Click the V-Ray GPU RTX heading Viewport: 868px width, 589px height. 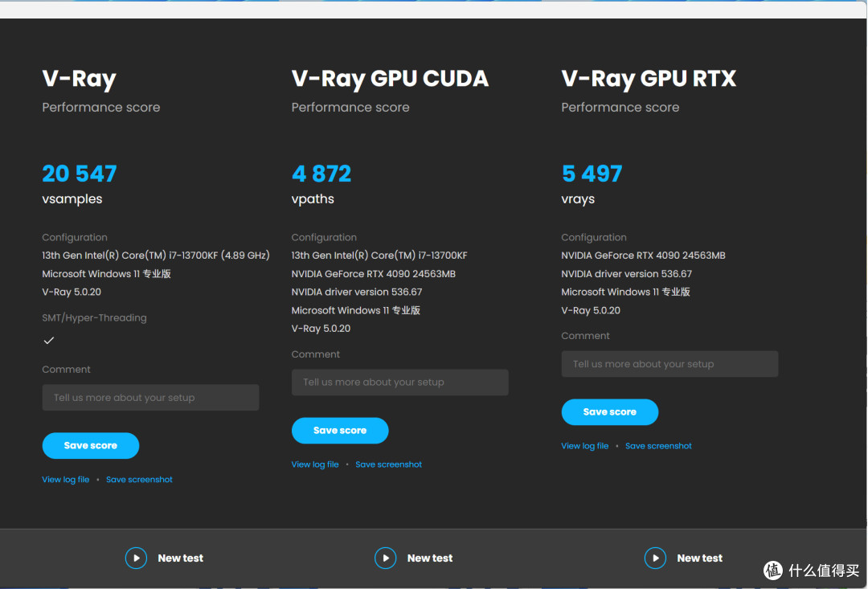point(649,79)
